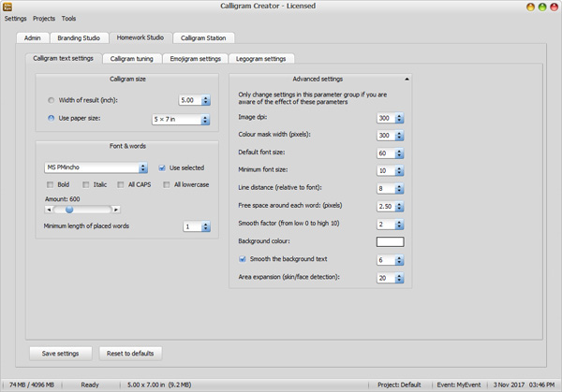Click the left arrow of the Amount slider

(x=49, y=210)
